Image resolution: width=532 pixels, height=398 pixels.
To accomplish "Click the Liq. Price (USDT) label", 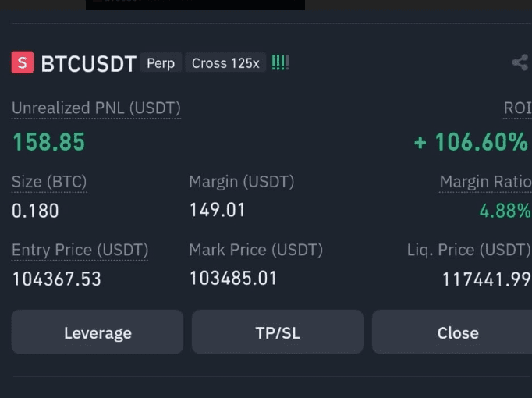I will coord(469,250).
